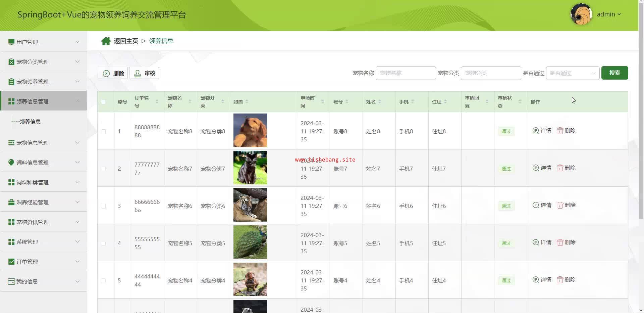
Task: Sort by the 封面 column arrows
Action: (247, 101)
